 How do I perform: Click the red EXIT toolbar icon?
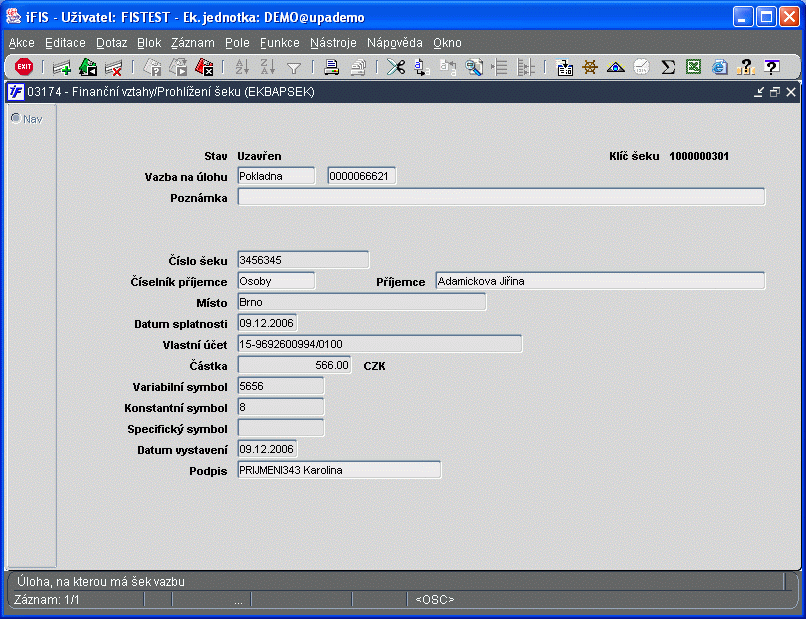coord(24,67)
